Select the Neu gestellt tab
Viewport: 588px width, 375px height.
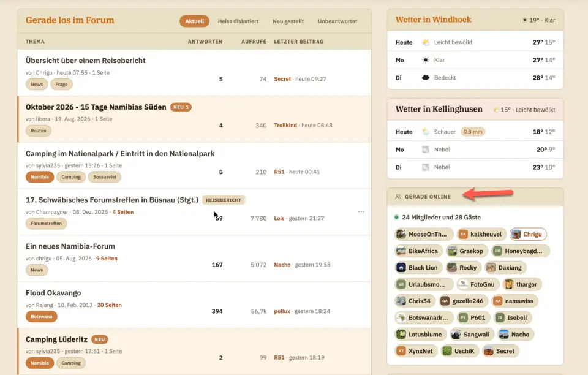point(288,21)
